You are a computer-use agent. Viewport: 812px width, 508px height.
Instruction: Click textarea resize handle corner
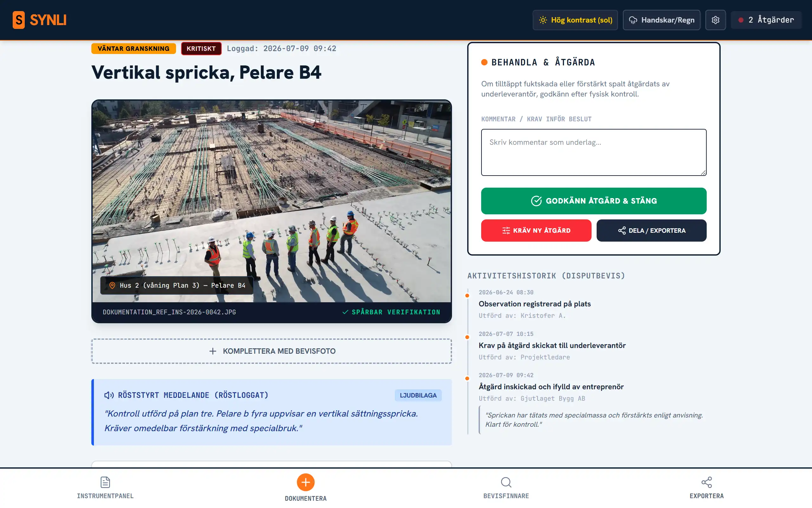(703, 172)
